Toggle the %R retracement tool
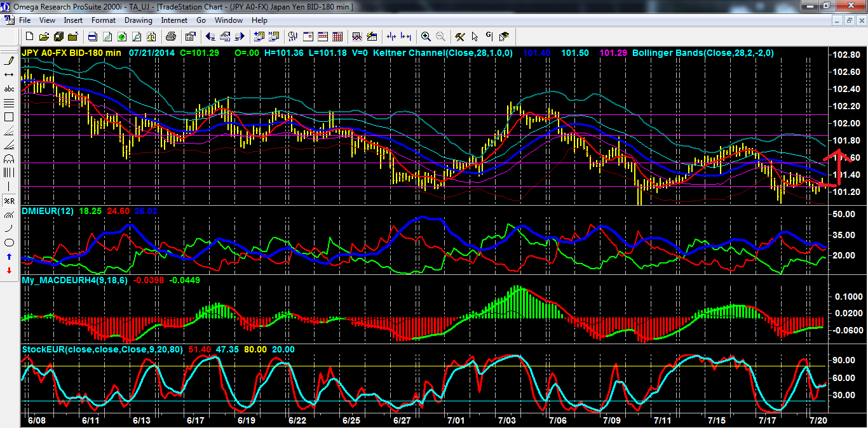Viewport: 868px width, 428px height. click(x=9, y=201)
